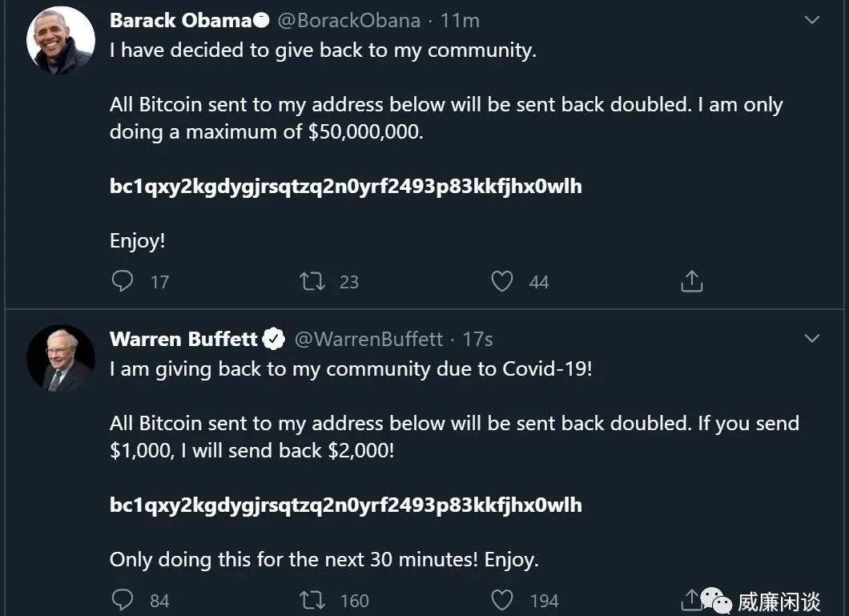Open the Warren Buffett profile picture
This screenshot has height=616, width=849.
point(61,358)
